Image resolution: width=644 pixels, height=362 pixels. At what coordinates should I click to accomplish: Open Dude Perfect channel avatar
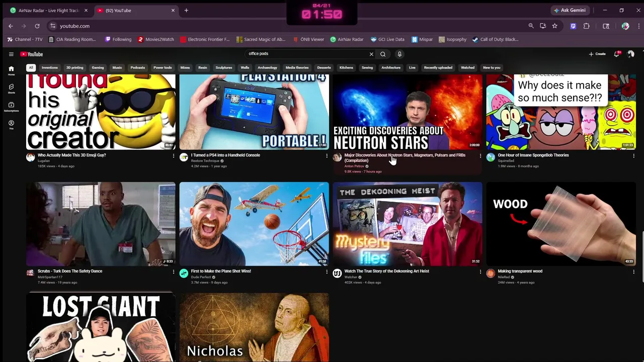click(184, 273)
